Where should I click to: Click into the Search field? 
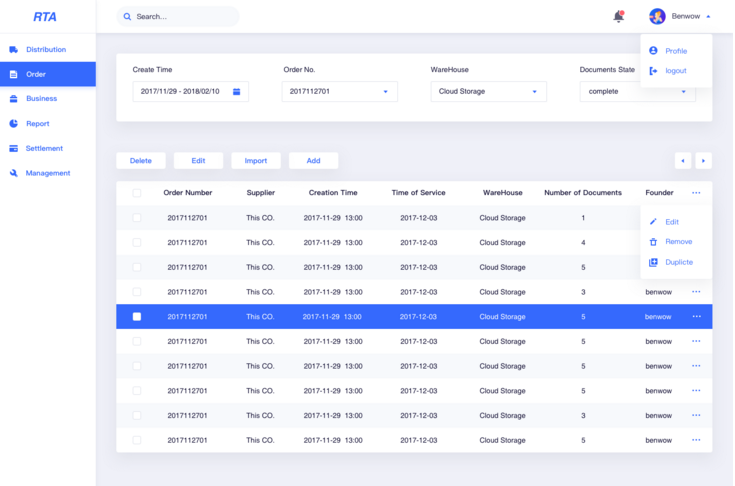tap(178, 16)
